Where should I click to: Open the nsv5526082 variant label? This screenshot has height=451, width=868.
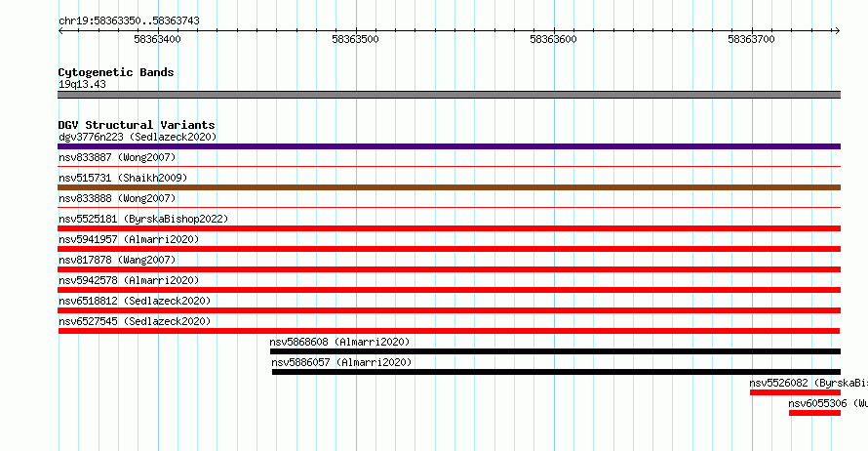809,383
